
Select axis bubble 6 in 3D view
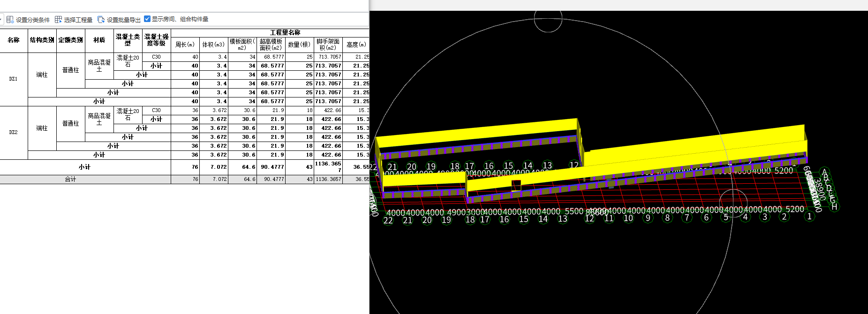point(706,217)
